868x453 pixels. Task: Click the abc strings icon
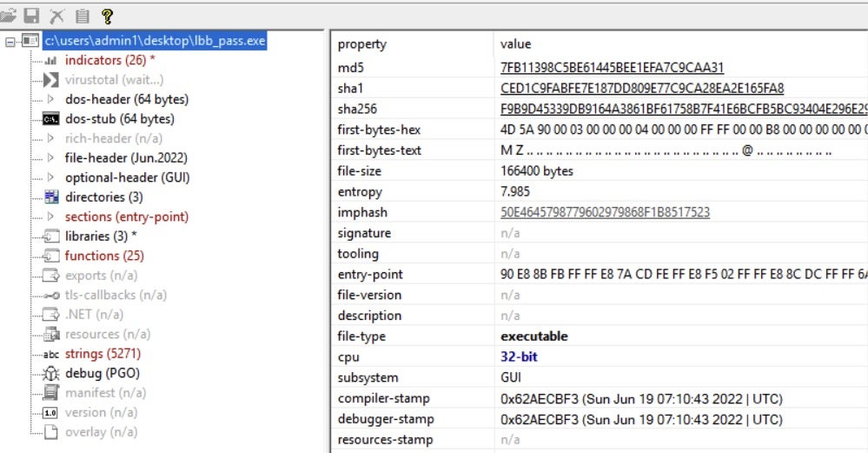coord(50,354)
